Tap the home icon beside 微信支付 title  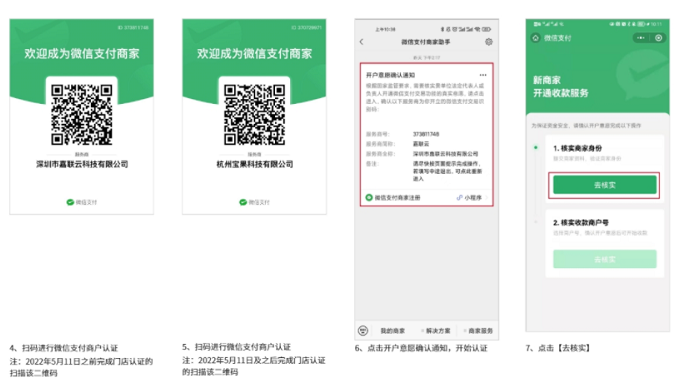point(536,38)
